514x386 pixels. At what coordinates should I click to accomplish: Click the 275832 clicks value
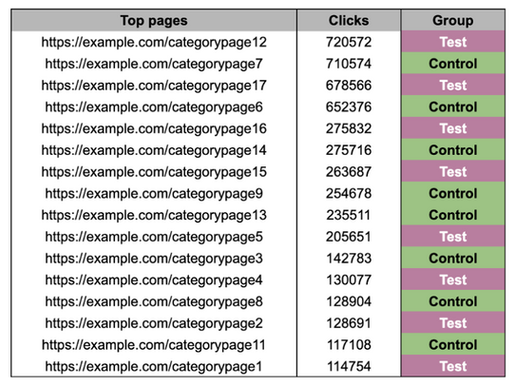click(x=349, y=129)
